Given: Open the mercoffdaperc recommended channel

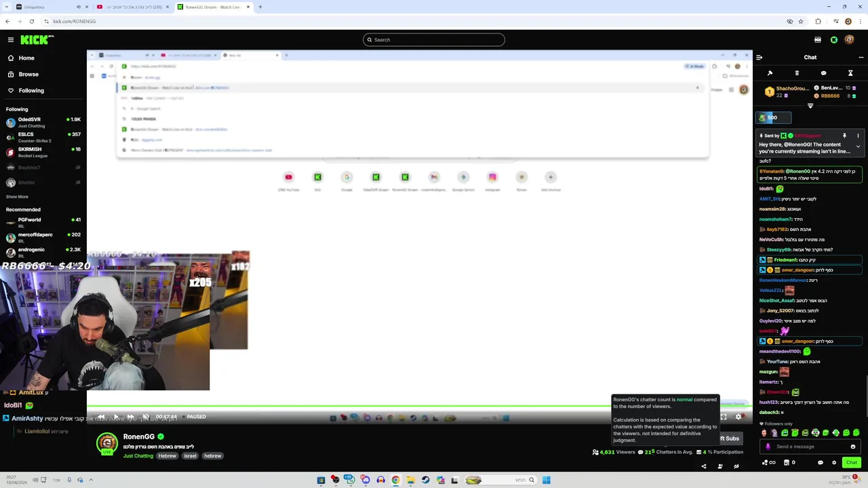Looking at the screenshot, I should (x=43, y=238).
